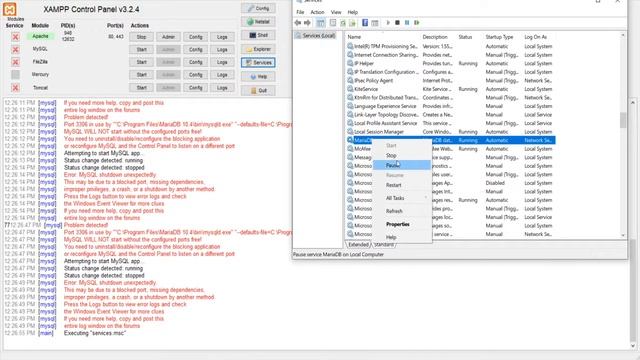The image size is (640, 360).
Task: Switch to the Standard tab
Action: tap(384, 244)
